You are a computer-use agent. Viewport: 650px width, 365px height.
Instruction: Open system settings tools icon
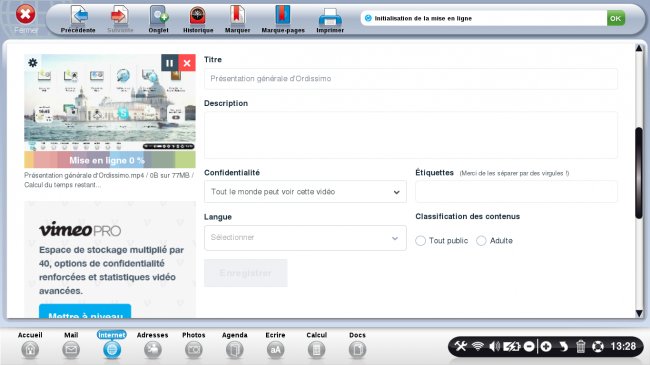(461, 346)
